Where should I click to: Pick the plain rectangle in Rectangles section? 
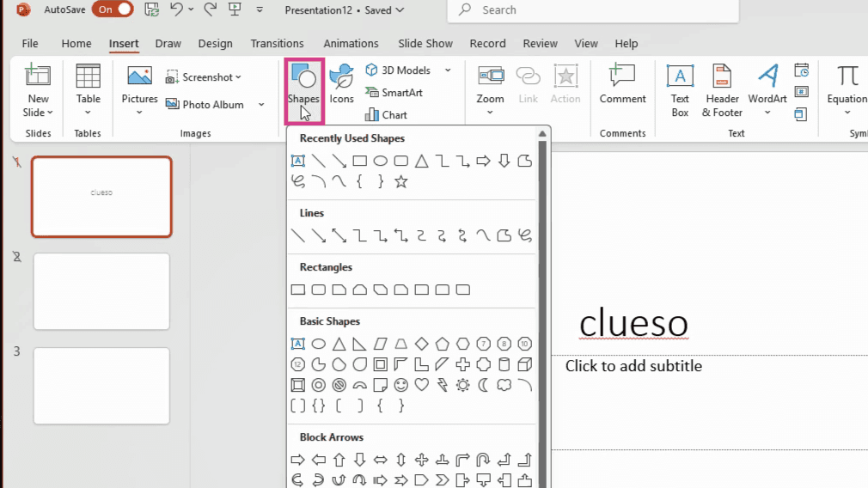coord(298,290)
